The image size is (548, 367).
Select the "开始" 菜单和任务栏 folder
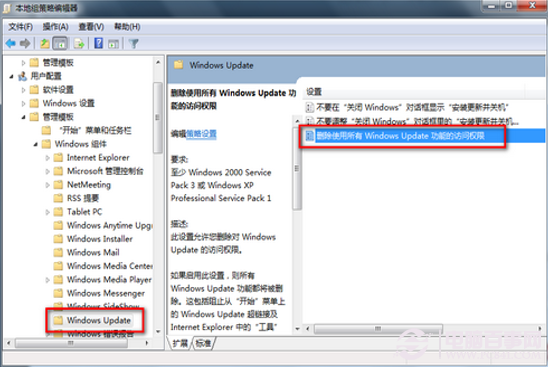click(x=95, y=130)
